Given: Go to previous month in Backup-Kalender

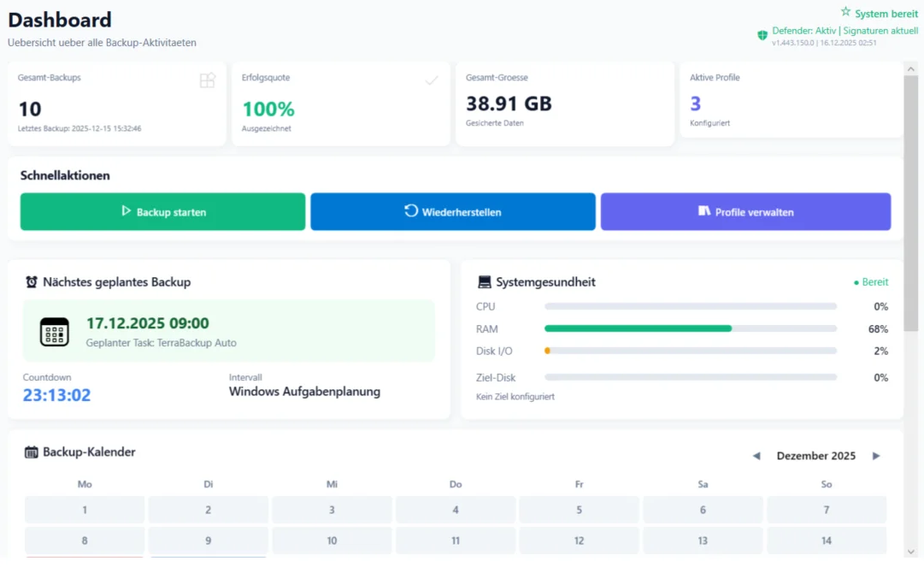Looking at the screenshot, I should 756,456.
